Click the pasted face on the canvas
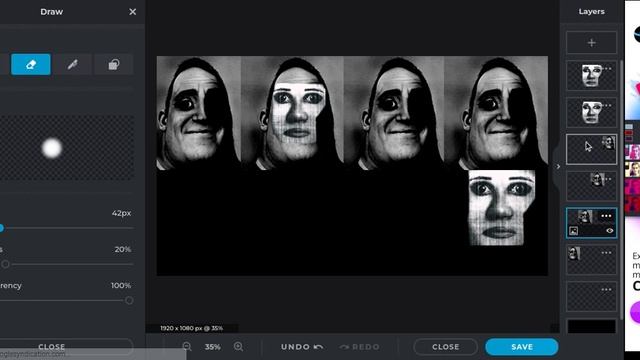Image resolution: width=640 pixels, height=360 pixels. click(502, 208)
